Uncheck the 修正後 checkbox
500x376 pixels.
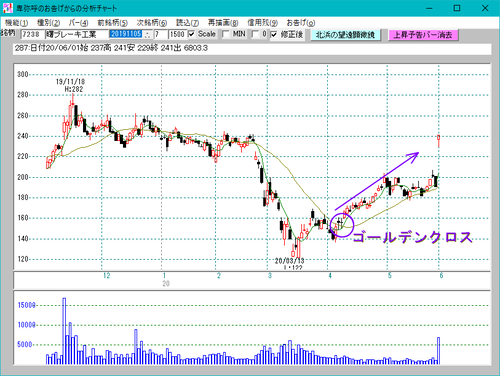click(274, 34)
